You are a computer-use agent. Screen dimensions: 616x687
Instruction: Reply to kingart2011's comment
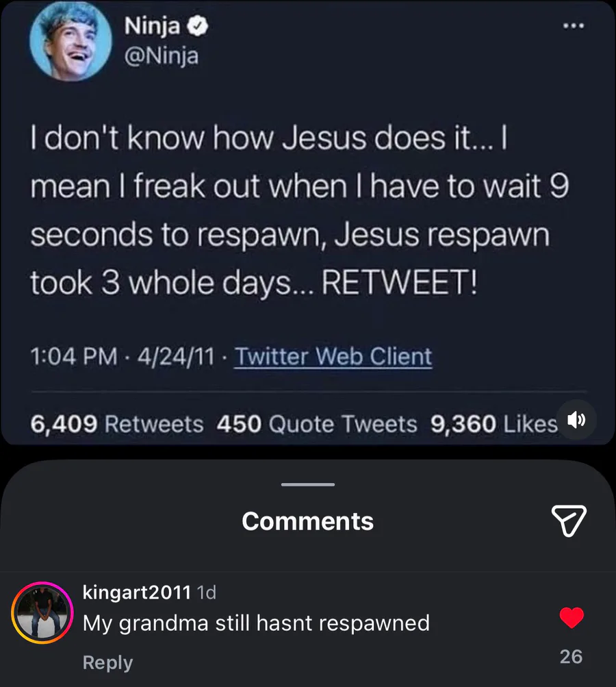(107, 662)
